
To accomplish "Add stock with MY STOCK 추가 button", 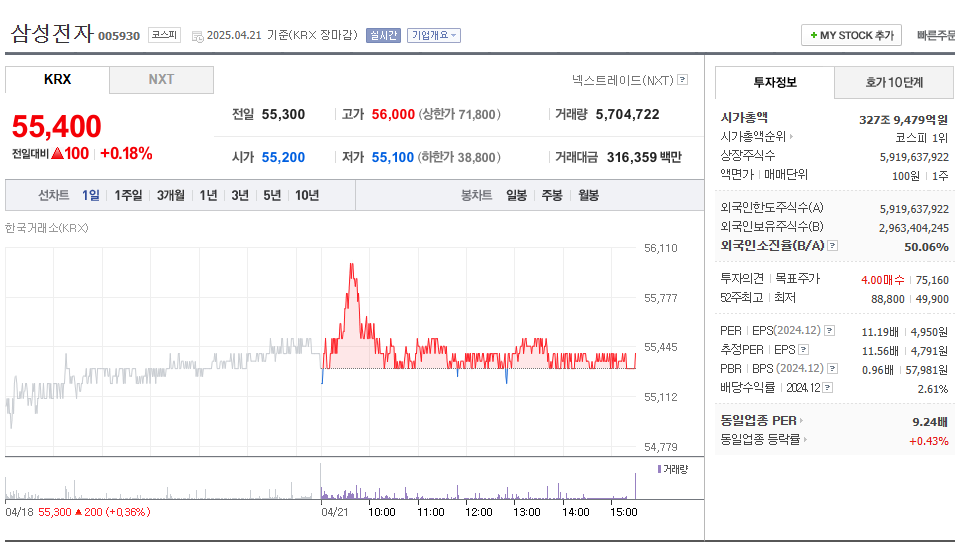I will 851,35.
